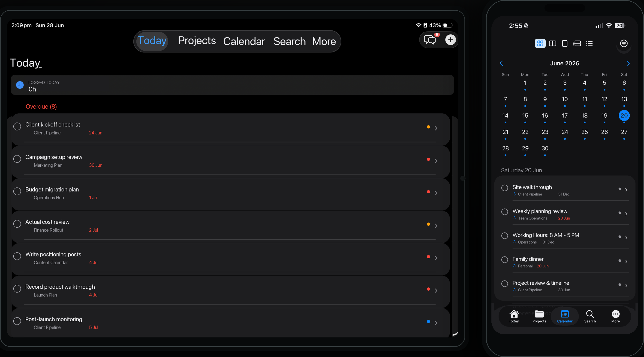
Task: Open the Calendar tab on tablet
Action: (244, 41)
